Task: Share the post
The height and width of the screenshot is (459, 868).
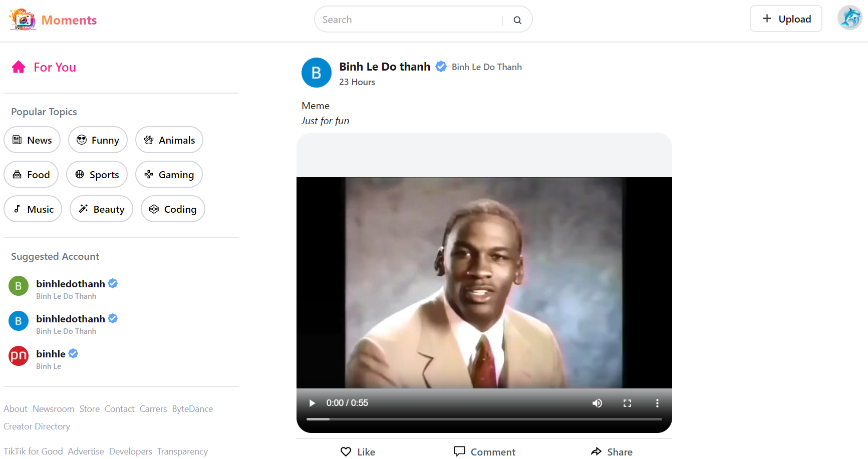Action: click(612, 451)
